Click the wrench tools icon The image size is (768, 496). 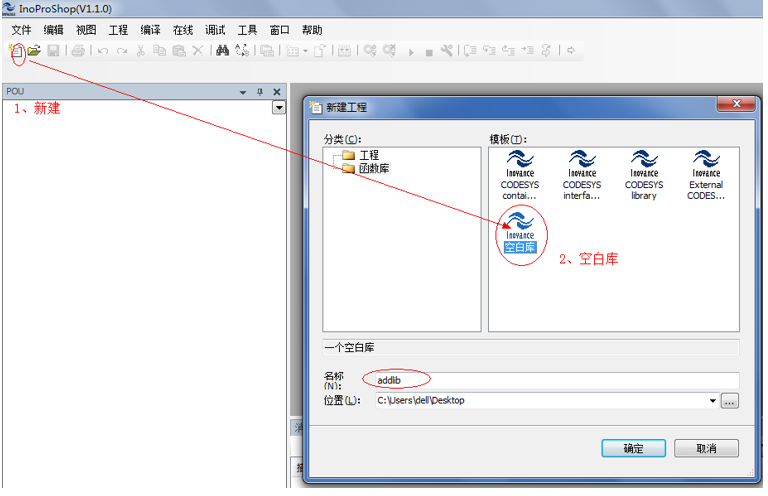446,50
